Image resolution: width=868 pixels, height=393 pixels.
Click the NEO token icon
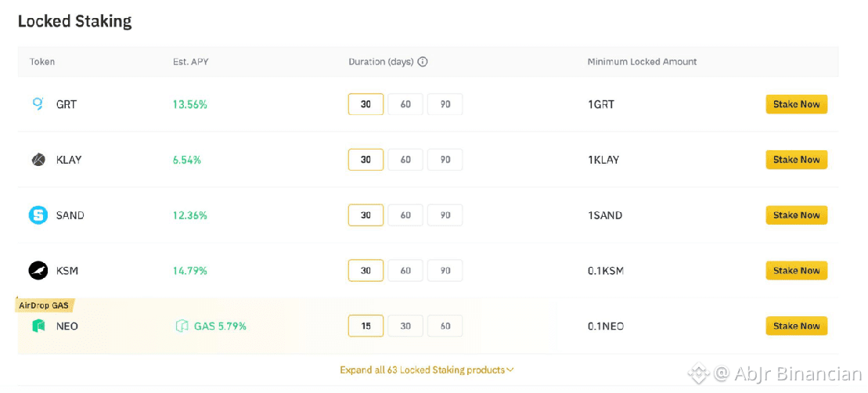[38, 326]
